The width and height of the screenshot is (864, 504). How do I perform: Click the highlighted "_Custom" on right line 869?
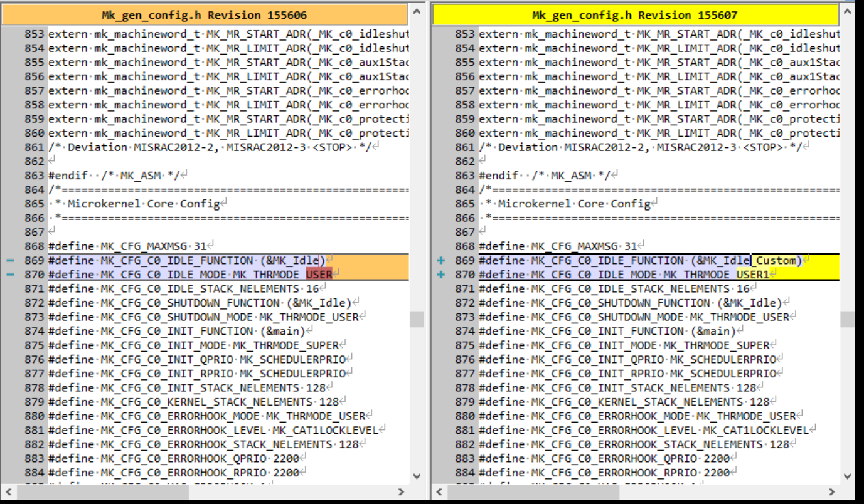(774, 261)
